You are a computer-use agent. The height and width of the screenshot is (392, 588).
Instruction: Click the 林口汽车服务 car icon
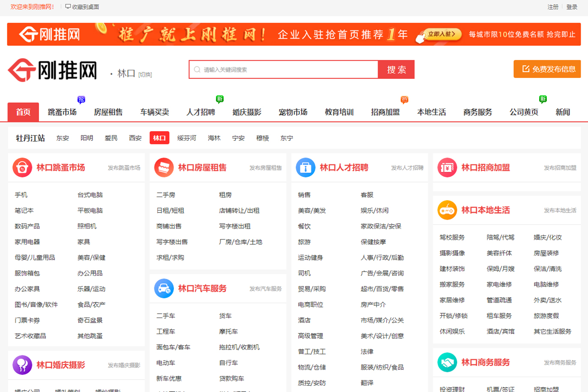[164, 288]
